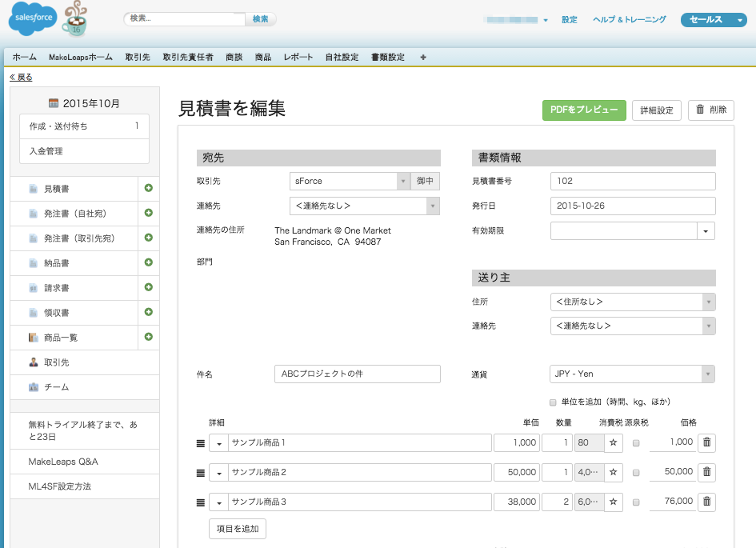Screen dimensions: 756x548
Task: Check the 単位を追加 option
Action: (x=552, y=402)
